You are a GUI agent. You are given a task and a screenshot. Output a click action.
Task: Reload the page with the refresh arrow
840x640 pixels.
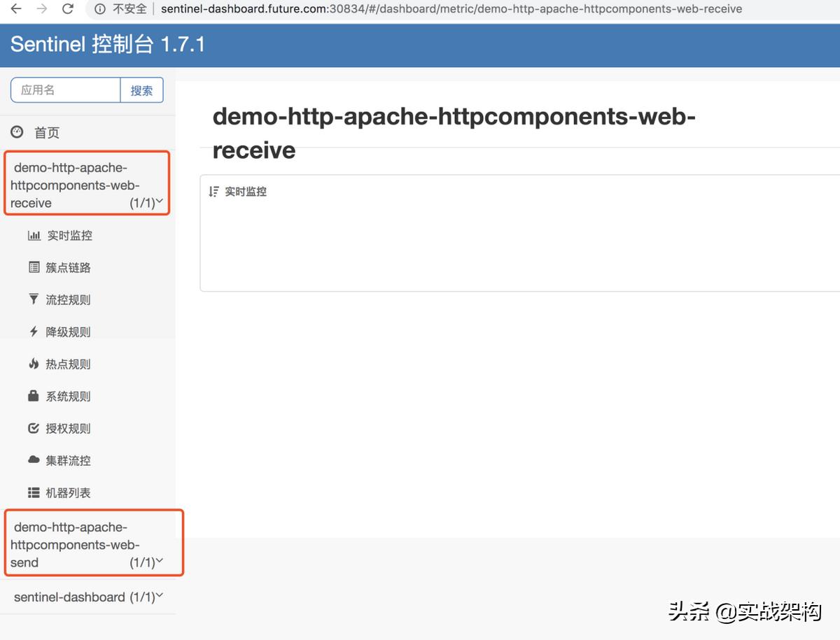[67, 9]
